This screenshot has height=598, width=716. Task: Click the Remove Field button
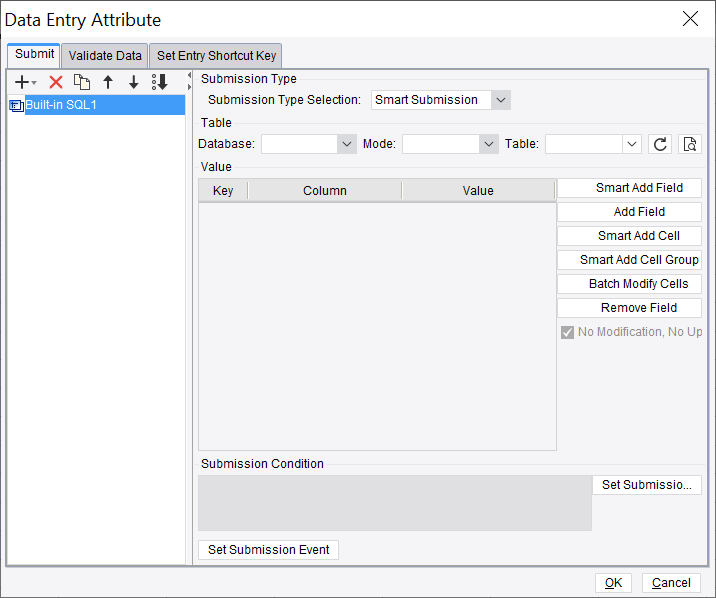pos(629,308)
